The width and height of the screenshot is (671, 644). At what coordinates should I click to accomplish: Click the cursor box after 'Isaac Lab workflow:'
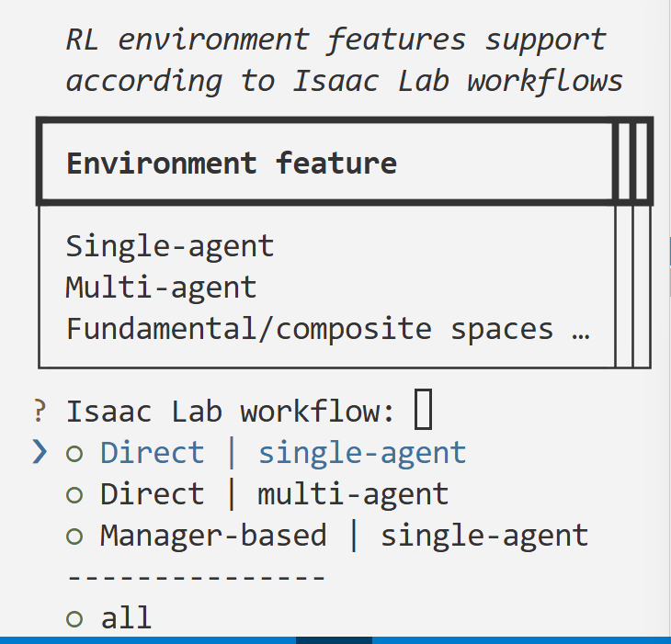coord(423,410)
